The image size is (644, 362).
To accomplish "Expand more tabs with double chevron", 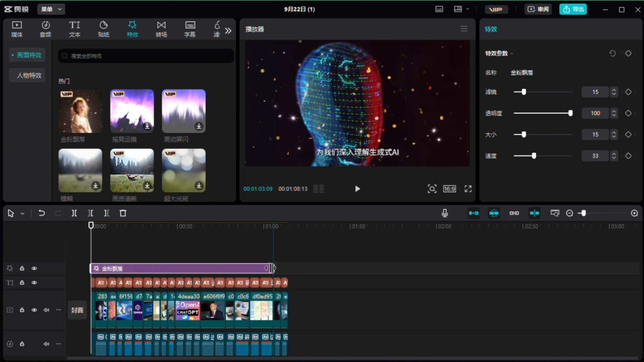I will (x=228, y=31).
